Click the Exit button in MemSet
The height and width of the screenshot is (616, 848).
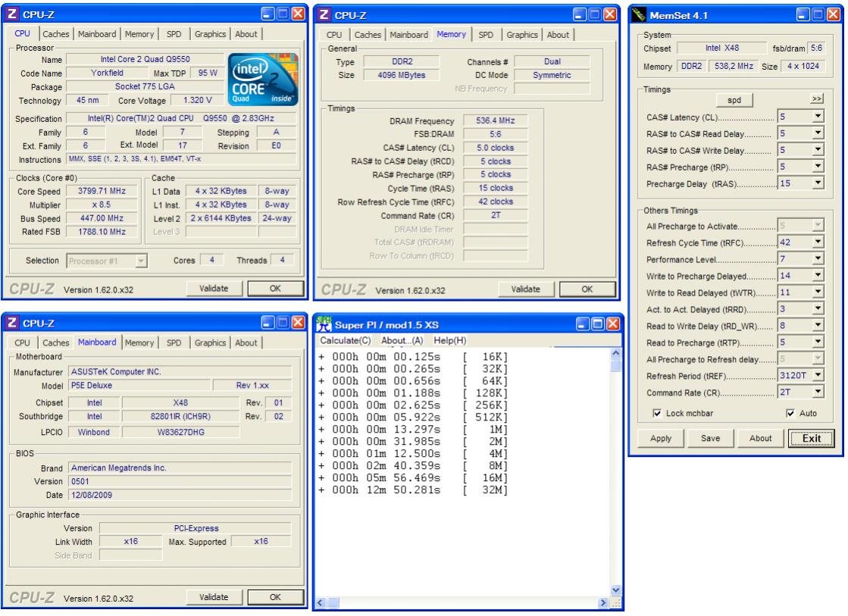coord(811,439)
